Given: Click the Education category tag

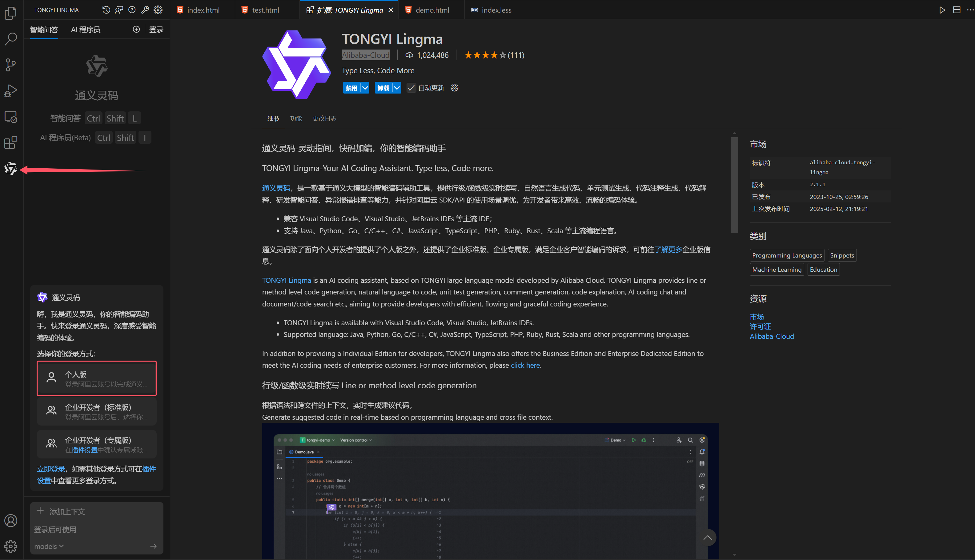Looking at the screenshot, I should click(x=824, y=270).
